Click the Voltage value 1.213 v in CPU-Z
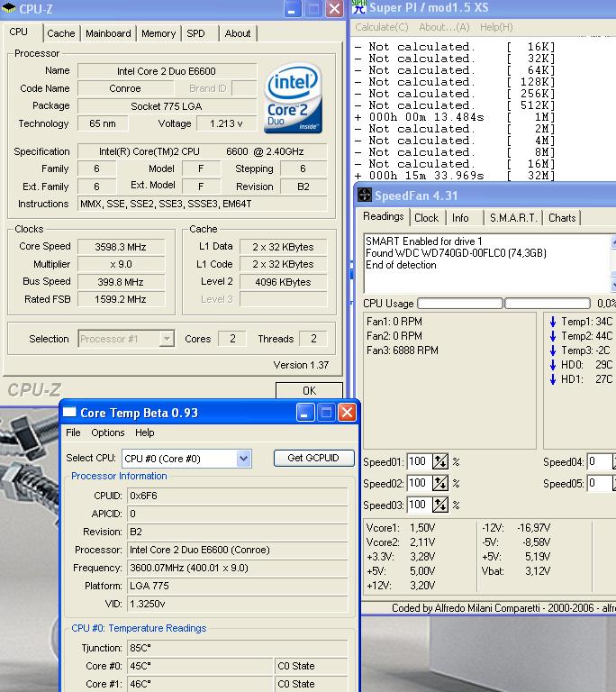This screenshot has width=616, height=692. pos(226,123)
